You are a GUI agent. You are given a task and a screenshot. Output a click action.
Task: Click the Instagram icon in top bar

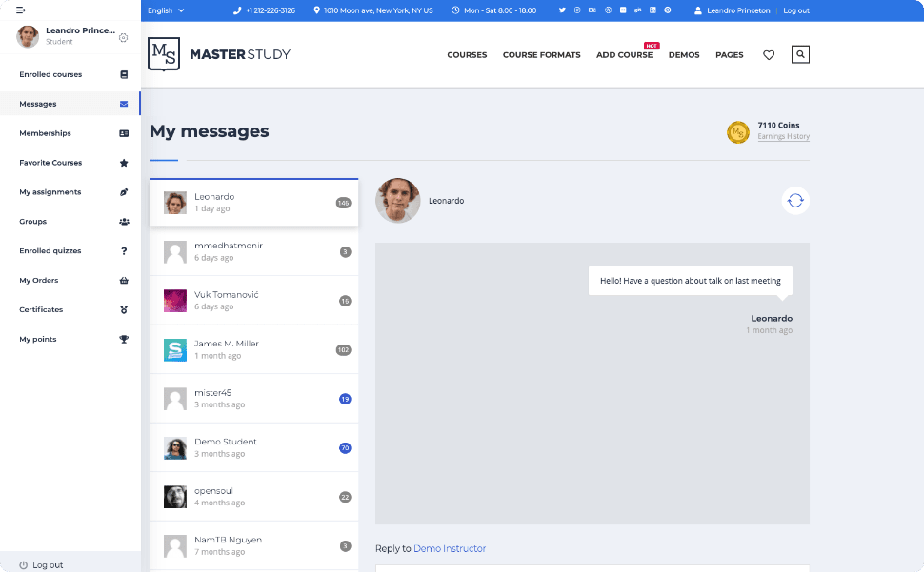(577, 10)
